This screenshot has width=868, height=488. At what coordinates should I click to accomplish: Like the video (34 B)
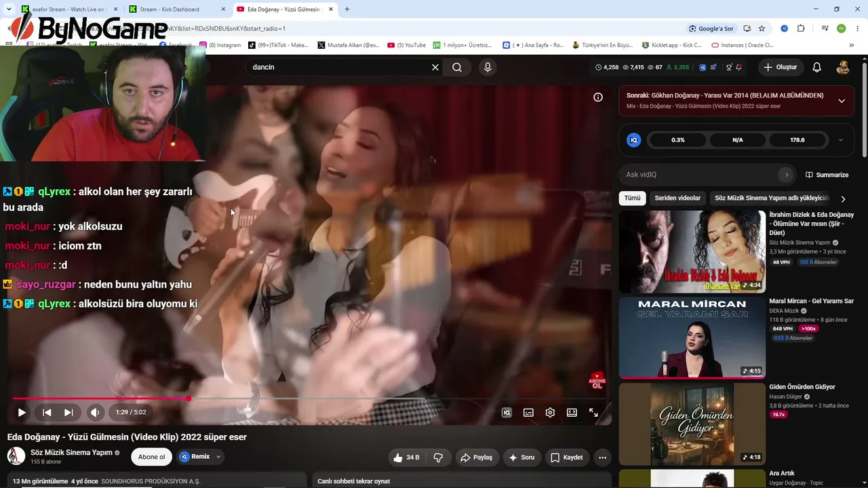click(407, 457)
